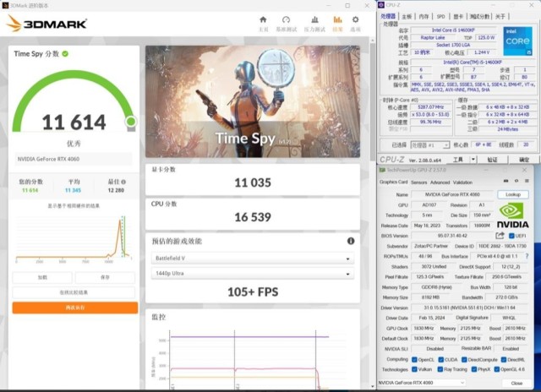Click info icon next to best score
Image resolution: width=541 pixels, height=392 pixels.
pyautogui.click(x=123, y=182)
